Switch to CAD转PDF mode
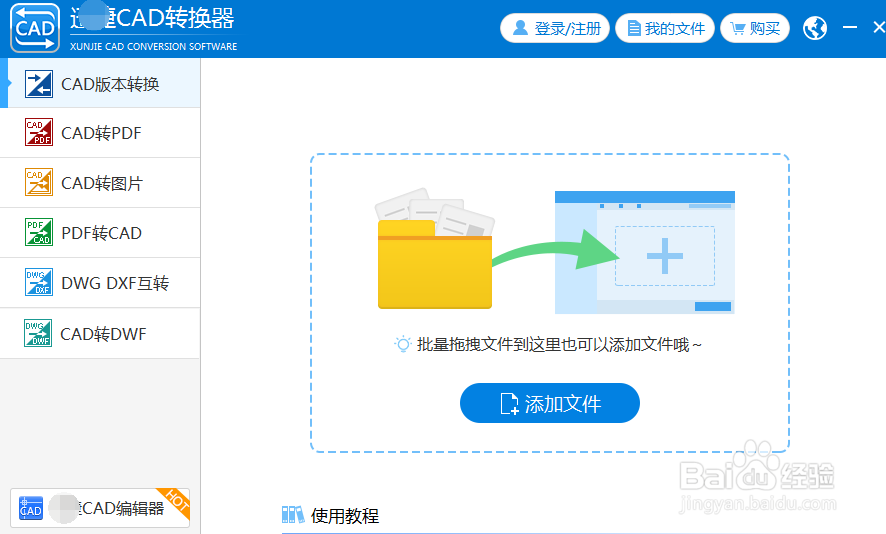 coord(100,133)
